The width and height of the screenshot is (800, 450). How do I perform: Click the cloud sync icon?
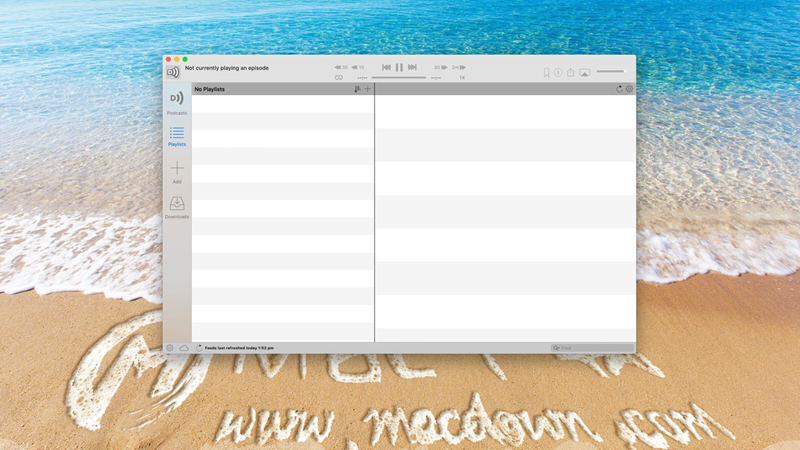click(184, 348)
